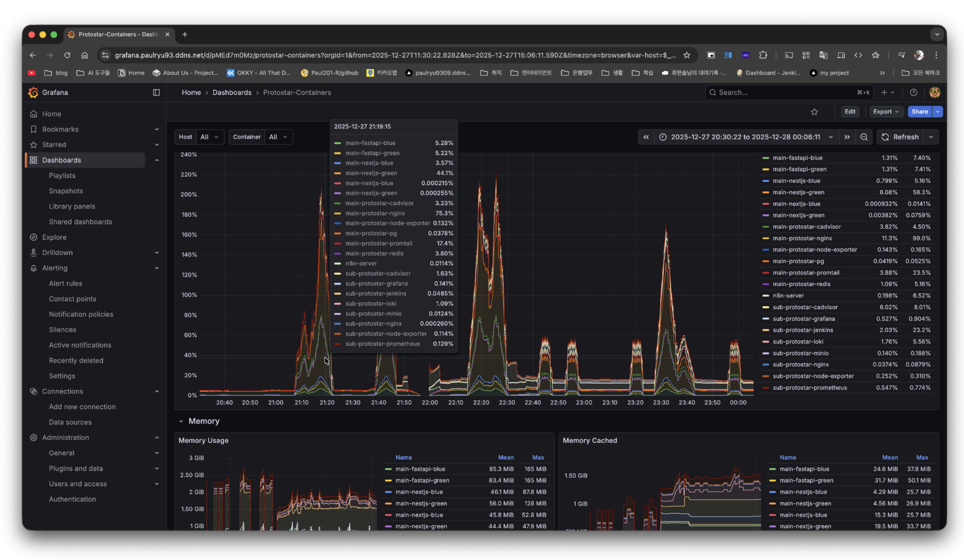Viewport: 964px width, 560px height.
Task: Click the Grafana logo icon
Action: click(33, 92)
